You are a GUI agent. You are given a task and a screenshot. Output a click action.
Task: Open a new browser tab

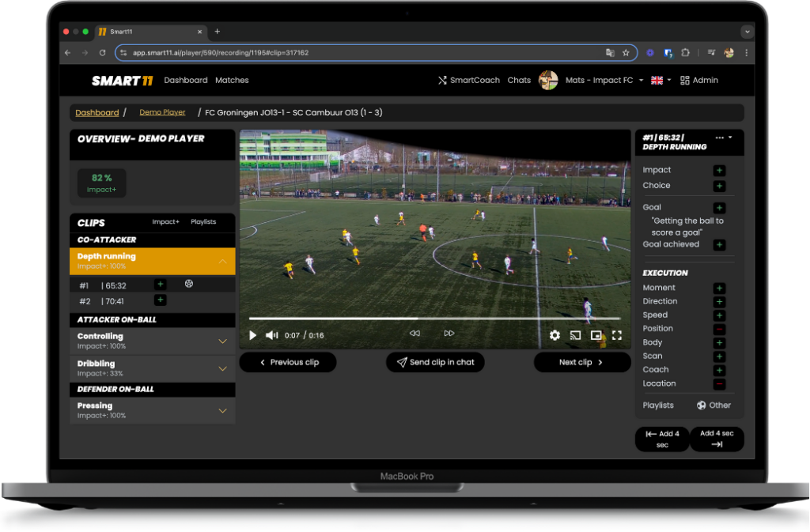[217, 32]
